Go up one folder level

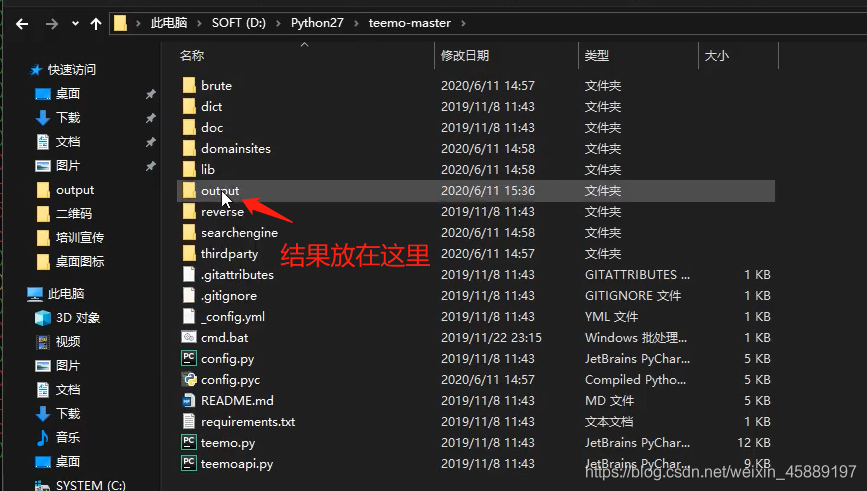[x=96, y=24]
